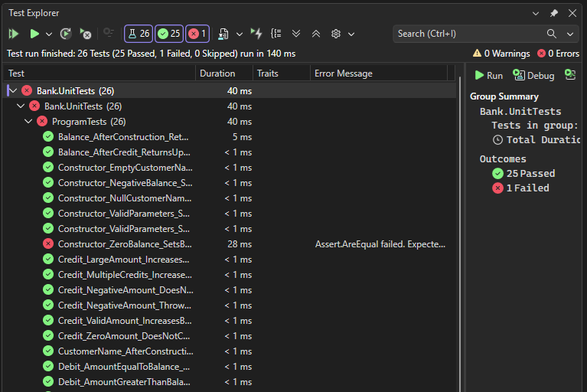Toggle failed tests filter showing 1
Screen dimensions: 587x392
[x=197, y=34]
